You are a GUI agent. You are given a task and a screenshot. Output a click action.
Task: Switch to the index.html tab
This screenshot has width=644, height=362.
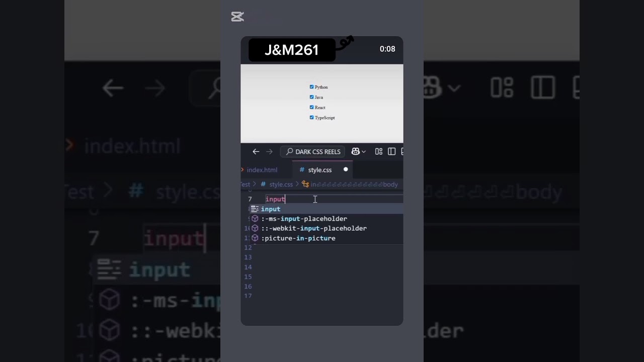(x=262, y=170)
